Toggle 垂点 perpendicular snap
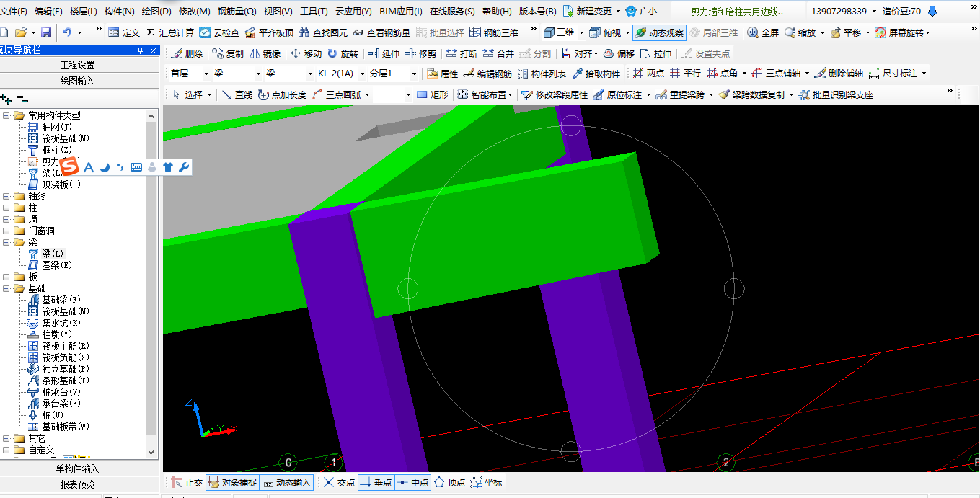The height and width of the screenshot is (498, 980). [x=375, y=482]
